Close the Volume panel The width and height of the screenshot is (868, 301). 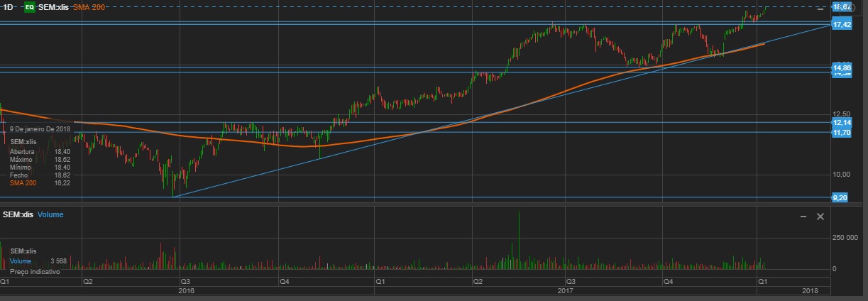point(820,216)
